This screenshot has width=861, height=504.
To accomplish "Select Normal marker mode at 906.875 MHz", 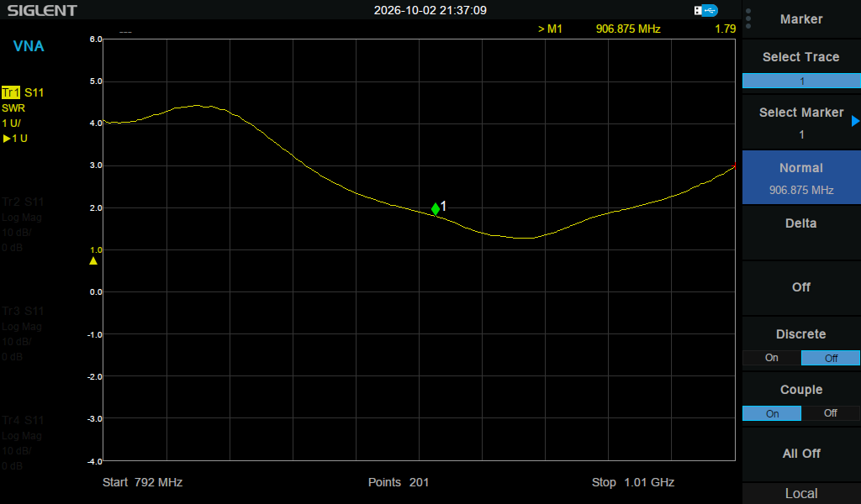I will tap(801, 178).
